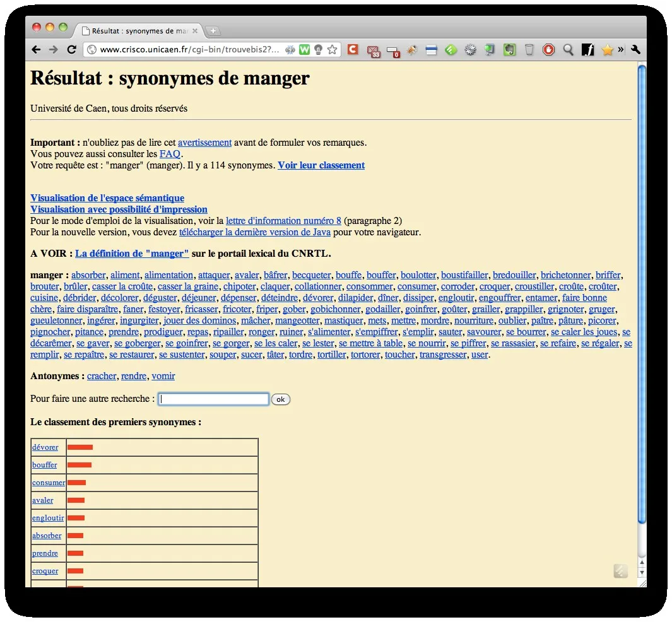Click the synonym 'grignoter'
Viewport: 672px width, 622px height.
566,309
